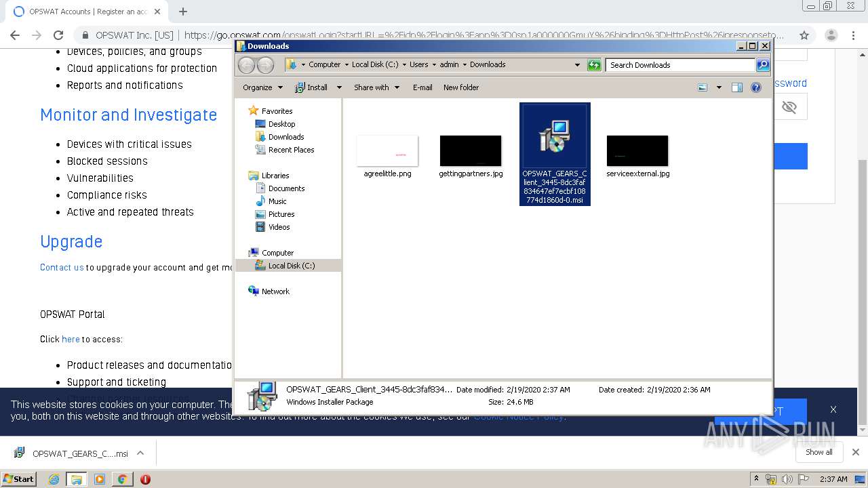Open Windows Media Player from taskbar

tap(100, 479)
